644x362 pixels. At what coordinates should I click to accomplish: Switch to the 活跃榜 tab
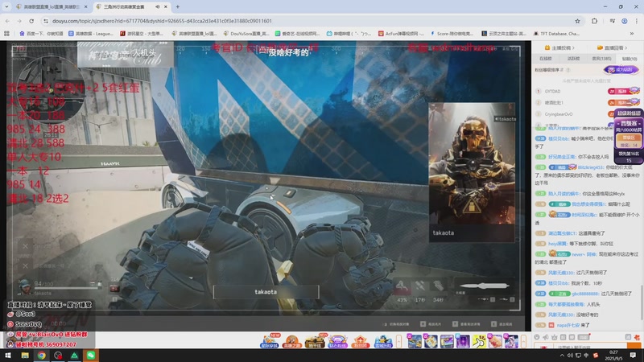click(x=573, y=59)
